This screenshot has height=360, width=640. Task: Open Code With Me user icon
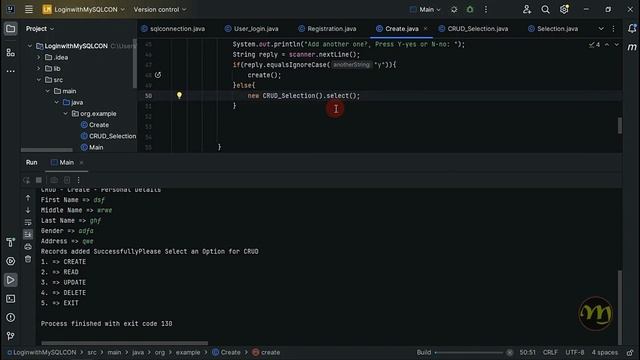click(x=527, y=9)
